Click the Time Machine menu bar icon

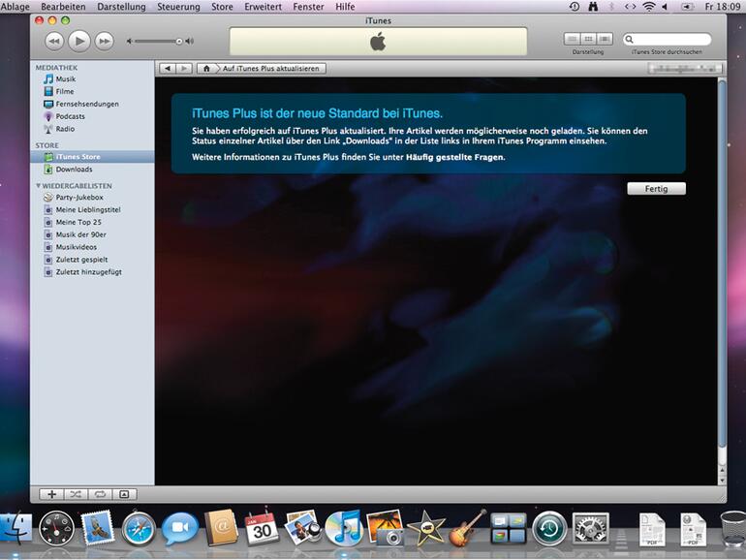coord(575,7)
